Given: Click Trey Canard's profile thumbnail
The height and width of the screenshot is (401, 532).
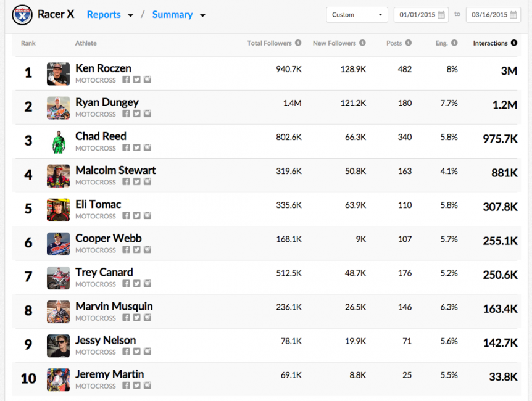Looking at the screenshot, I should point(58,278).
